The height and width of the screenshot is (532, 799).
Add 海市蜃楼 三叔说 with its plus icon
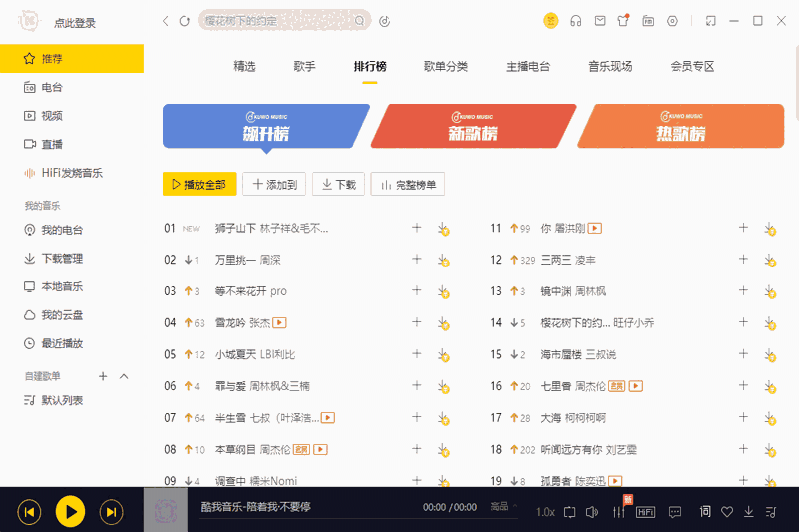[743, 353]
